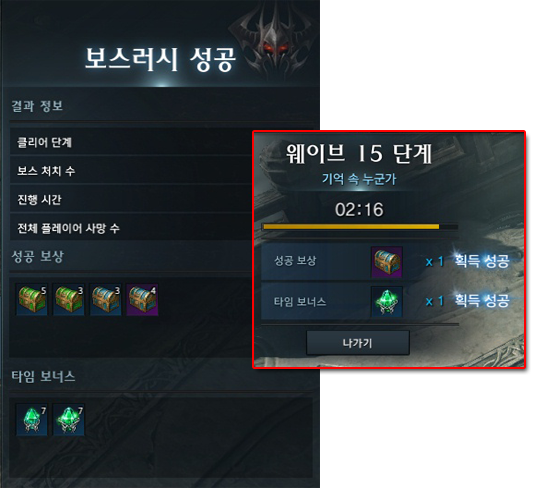Click the 성공 보상 section header

37,257
